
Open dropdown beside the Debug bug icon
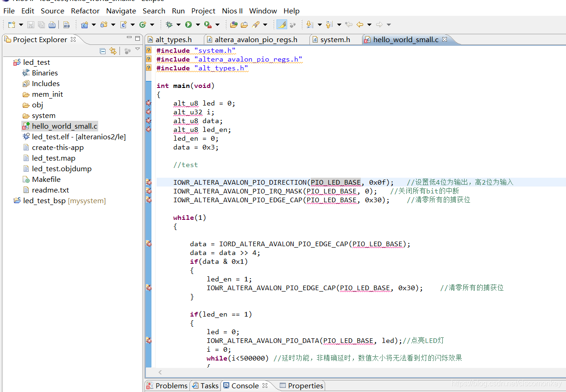[178, 25]
